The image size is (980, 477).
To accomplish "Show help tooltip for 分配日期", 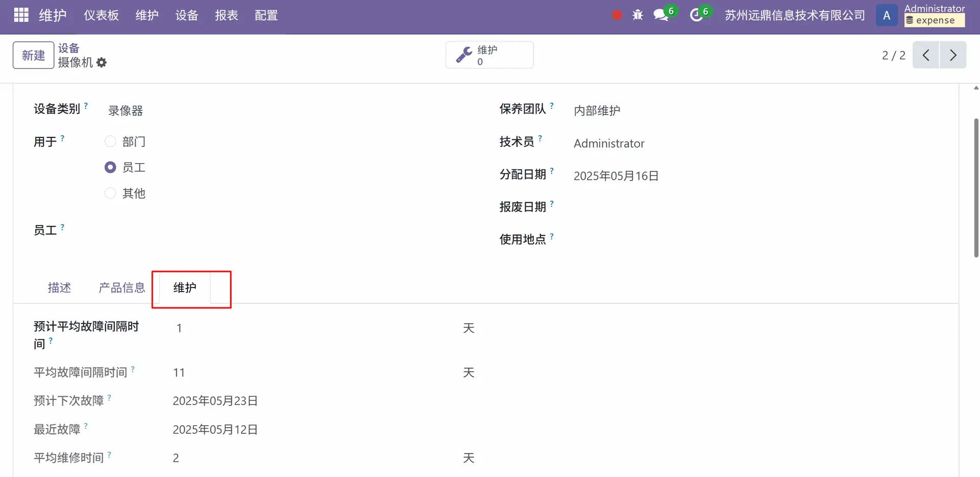I will (552, 171).
